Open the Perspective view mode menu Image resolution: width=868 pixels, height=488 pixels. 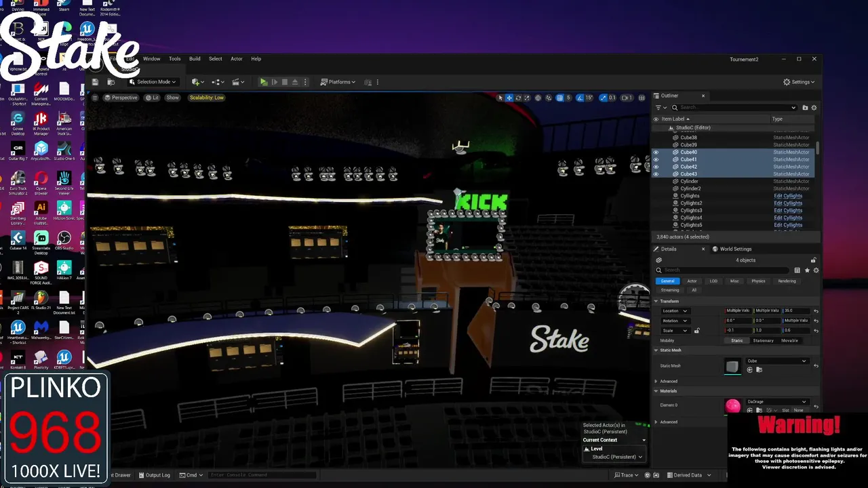coord(121,98)
